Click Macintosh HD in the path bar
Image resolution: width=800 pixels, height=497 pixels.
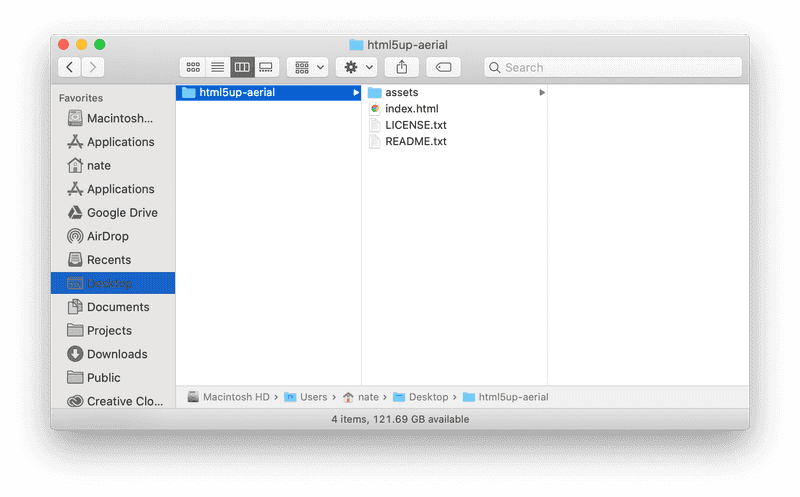236,397
